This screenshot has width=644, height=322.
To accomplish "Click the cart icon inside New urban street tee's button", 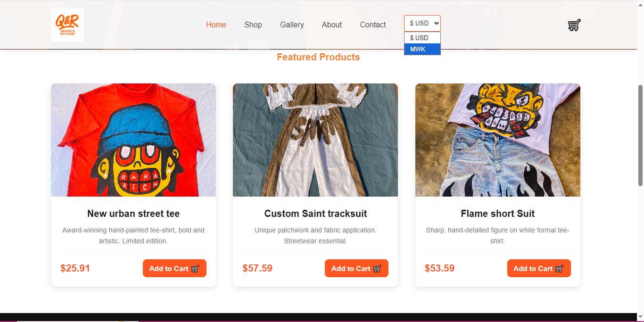I will (x=194, y=268).
